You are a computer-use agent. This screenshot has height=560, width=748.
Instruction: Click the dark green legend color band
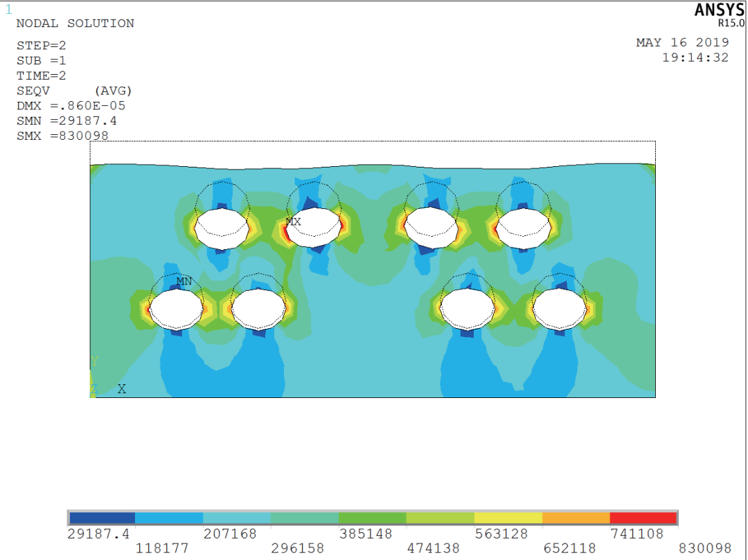[x=373, y=518]
